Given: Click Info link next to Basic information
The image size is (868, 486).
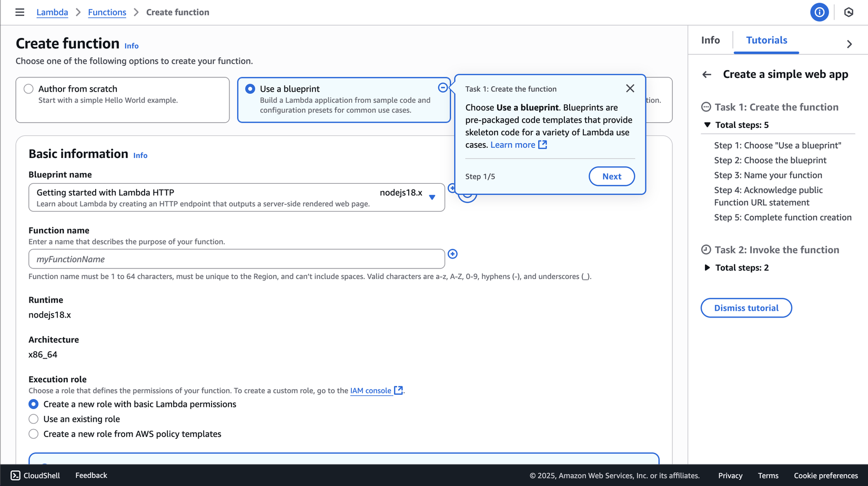Looking at the screenshot, I should 140,155.
